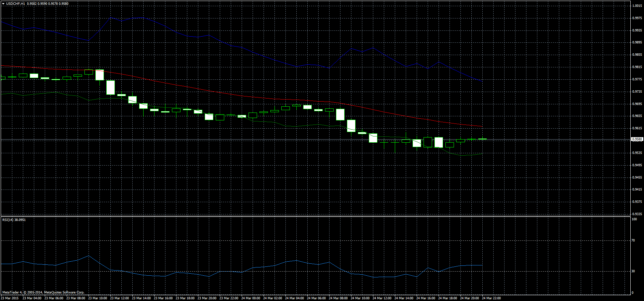This screenshot has height=301, width=644.
Task: Click the RSI scale level 30
Action: pos(633,271)
